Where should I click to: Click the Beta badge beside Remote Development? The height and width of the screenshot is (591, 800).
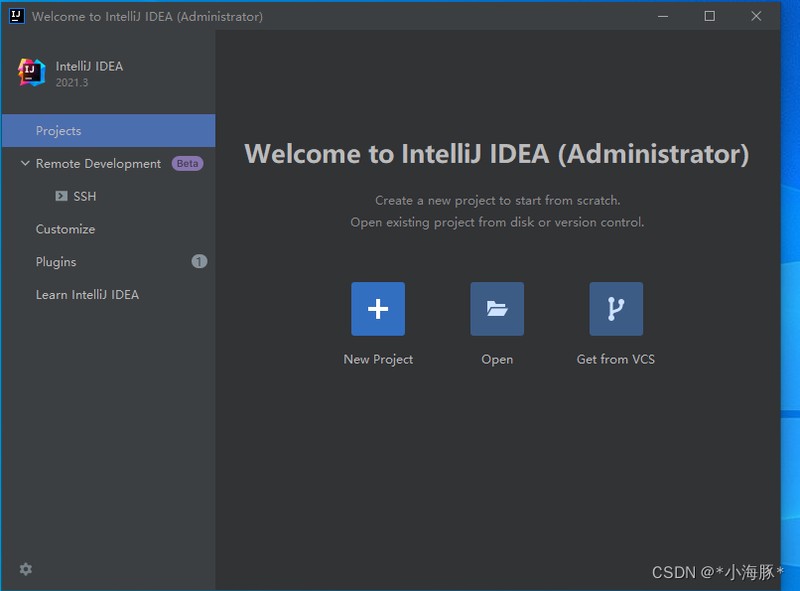(187, 164)
